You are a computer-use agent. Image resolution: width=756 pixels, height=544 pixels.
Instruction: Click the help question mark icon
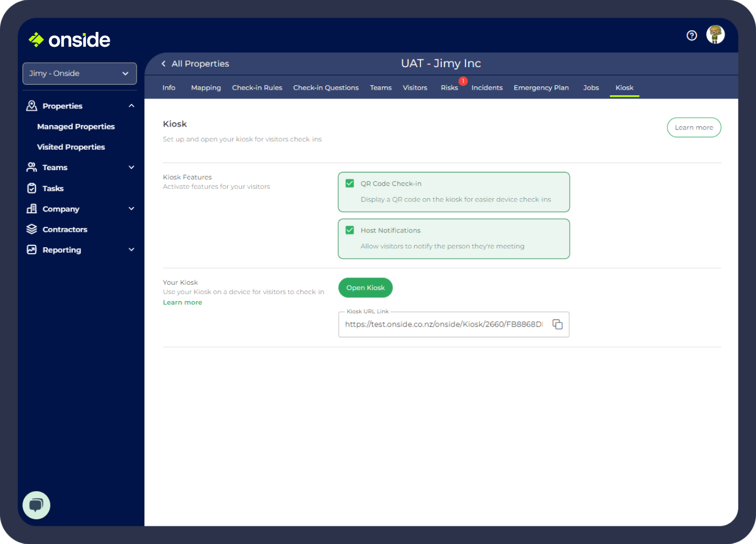tap(692, 35)
